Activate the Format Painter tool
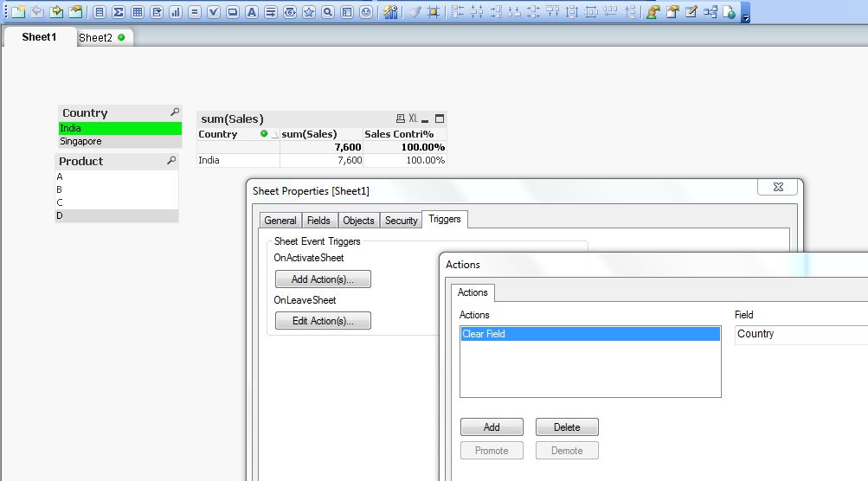This screenshot has height=481, width=868. [415, 11]
